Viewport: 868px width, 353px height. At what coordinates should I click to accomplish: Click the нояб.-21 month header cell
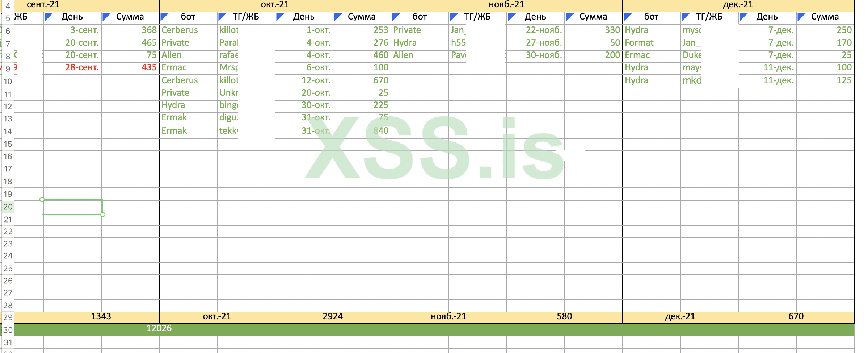tap(506, 5)
